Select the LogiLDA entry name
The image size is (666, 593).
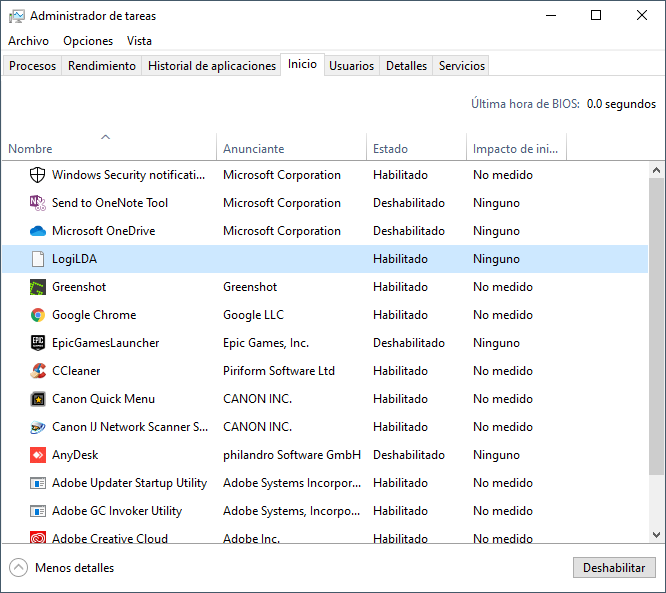pos(74,259)
